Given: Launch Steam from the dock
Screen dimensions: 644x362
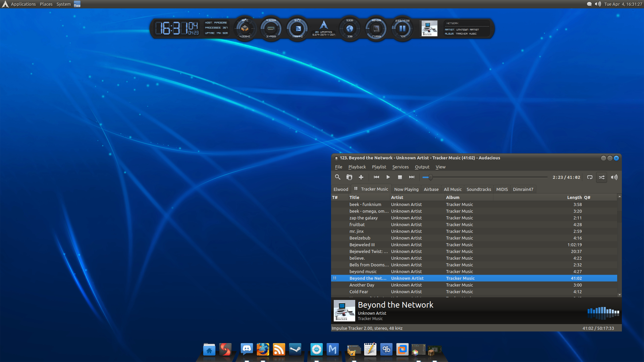Looking at the screenshot, I should coord(295,349).
